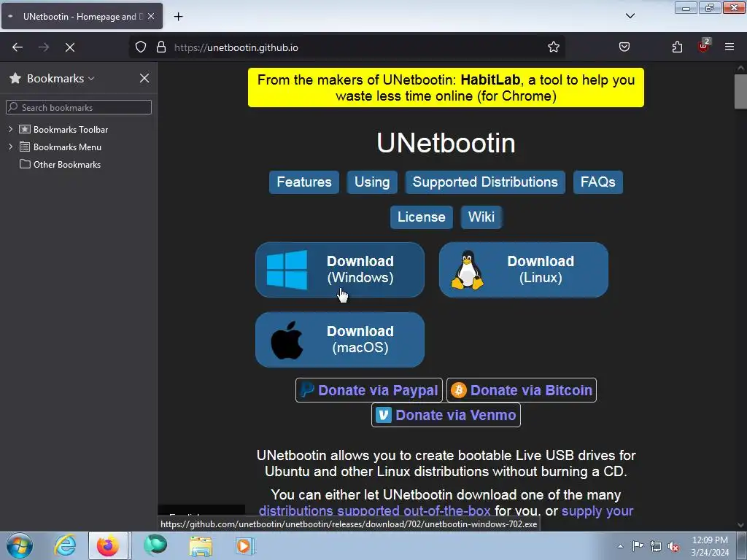Donate via Paypal
Viewport: 747px width, 560px height.
click(x=369, y=391)
